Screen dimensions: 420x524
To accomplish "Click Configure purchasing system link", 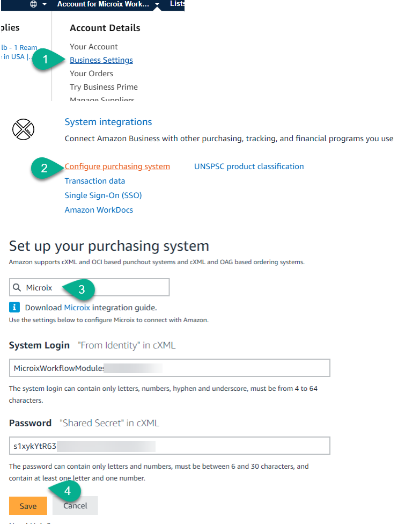I will [x=117, y=166].
